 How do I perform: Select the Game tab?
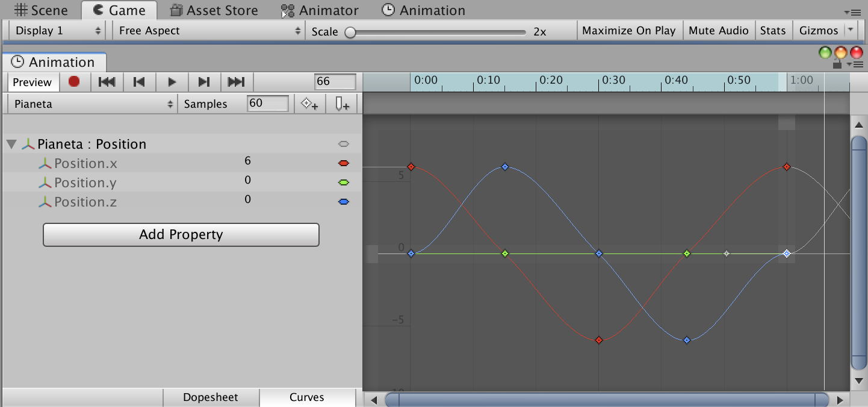click(119, 10)
